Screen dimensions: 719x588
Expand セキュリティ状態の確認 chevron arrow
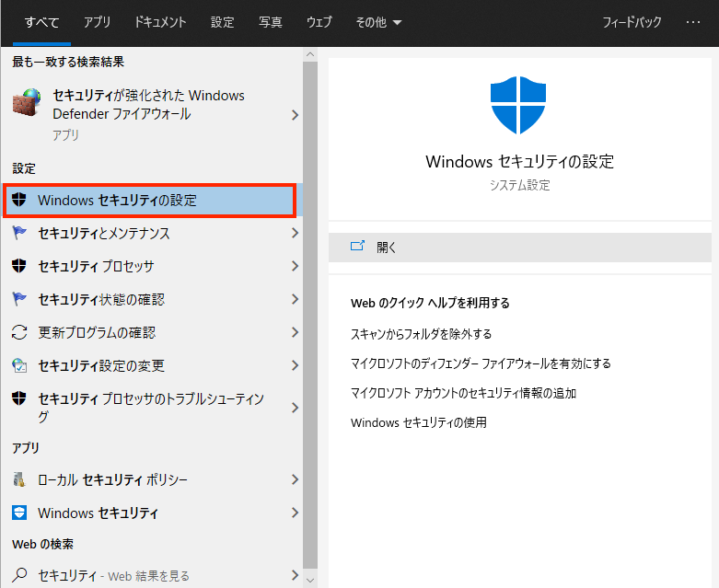click(295, 299)
